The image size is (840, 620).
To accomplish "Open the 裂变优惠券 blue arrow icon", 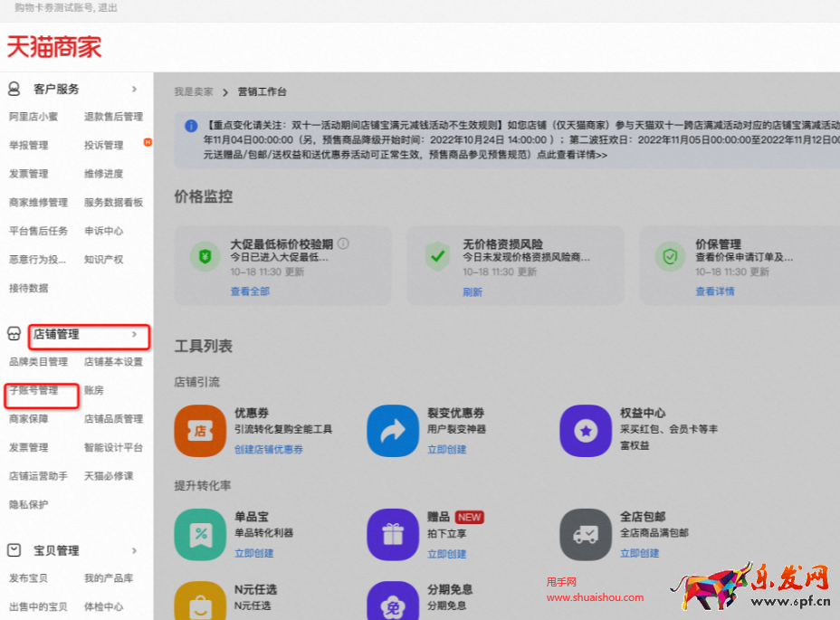I will point(392,431).
